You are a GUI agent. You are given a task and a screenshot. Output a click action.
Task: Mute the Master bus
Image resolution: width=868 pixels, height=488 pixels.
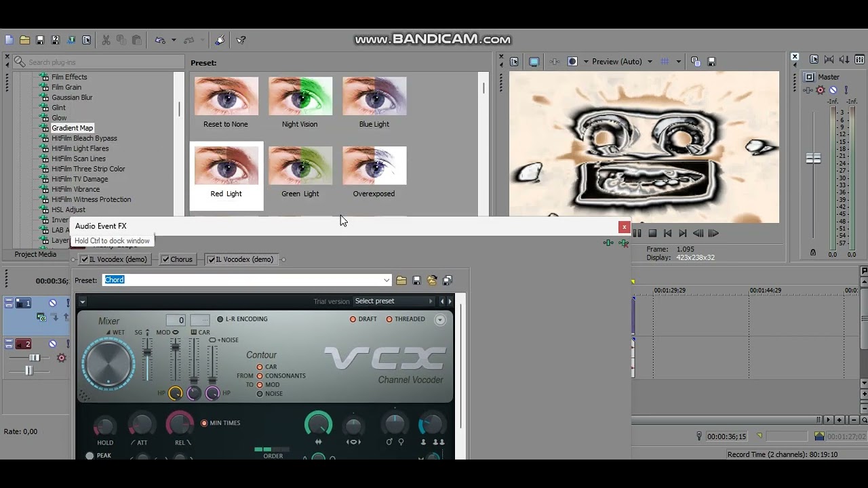[x=833, y=90]
